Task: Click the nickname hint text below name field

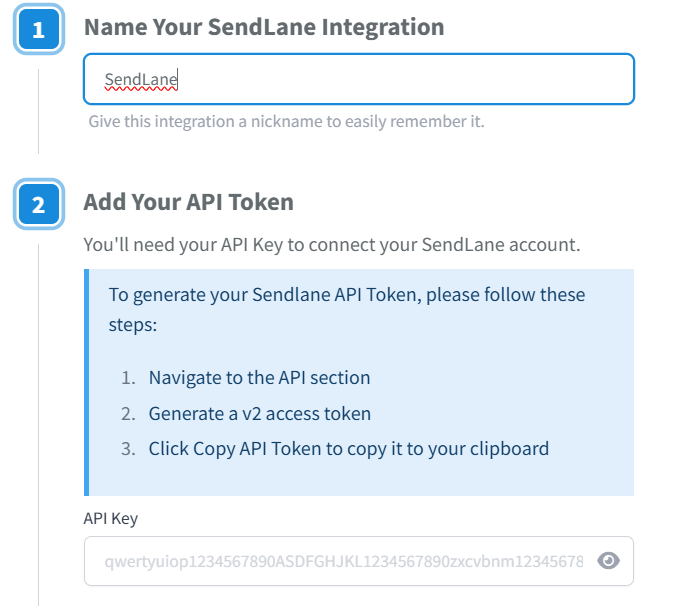Action: (x=286, y=122)
